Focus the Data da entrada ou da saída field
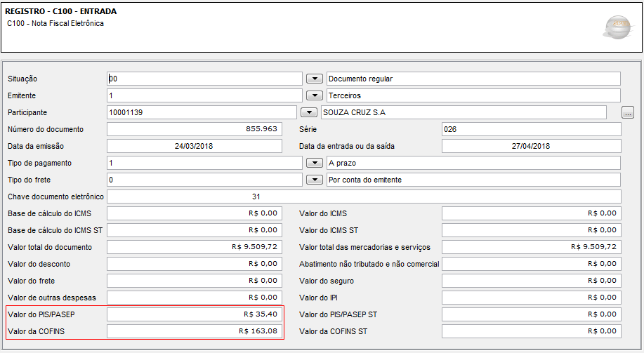This screenshot has height=353, width=644. click(531, 146)
